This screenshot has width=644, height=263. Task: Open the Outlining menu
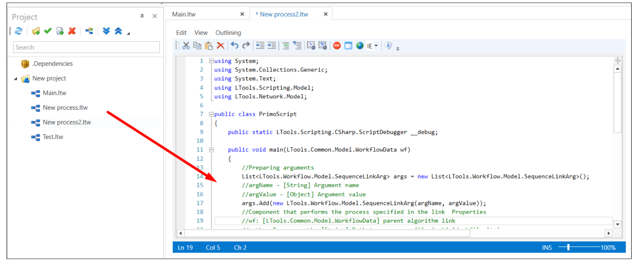coord(228,32)
